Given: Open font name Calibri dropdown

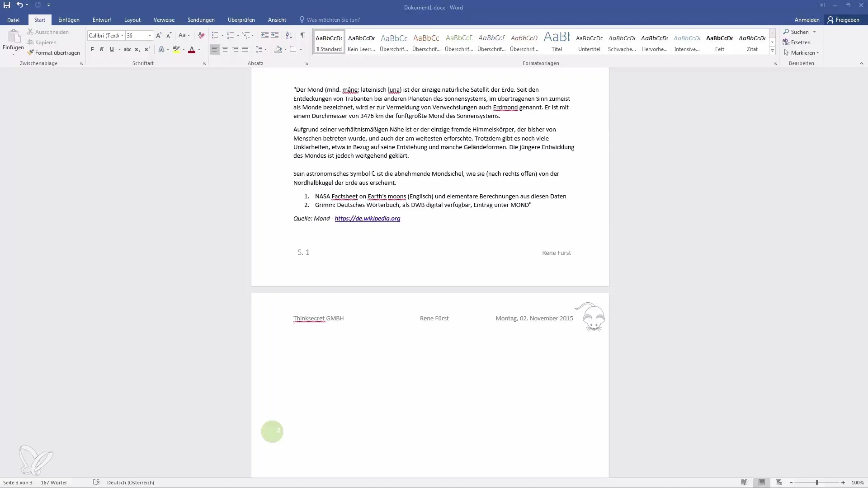Looking at the screenshot, I should point(122,35).
